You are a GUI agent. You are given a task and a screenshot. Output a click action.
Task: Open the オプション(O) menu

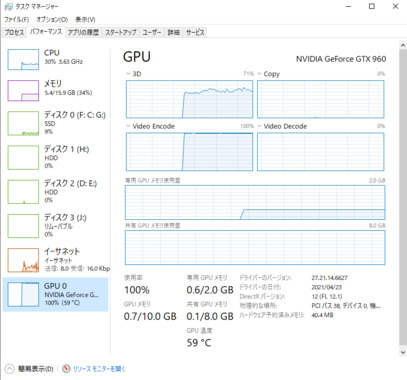click(x=52, y=19)
